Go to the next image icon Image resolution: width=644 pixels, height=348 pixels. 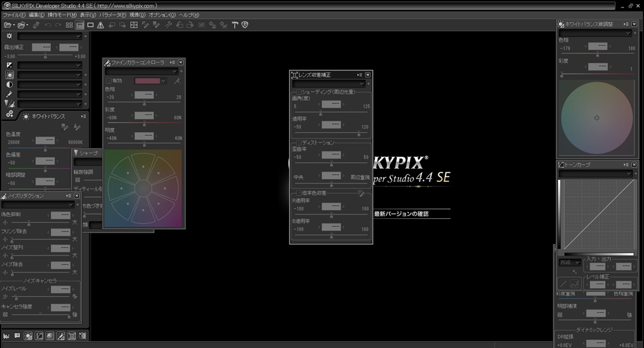[123, 25]
